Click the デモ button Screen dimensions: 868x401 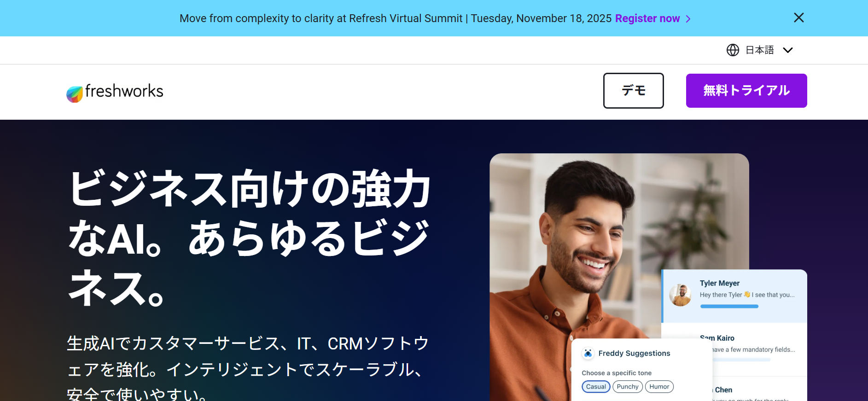(x=634, y=91)
